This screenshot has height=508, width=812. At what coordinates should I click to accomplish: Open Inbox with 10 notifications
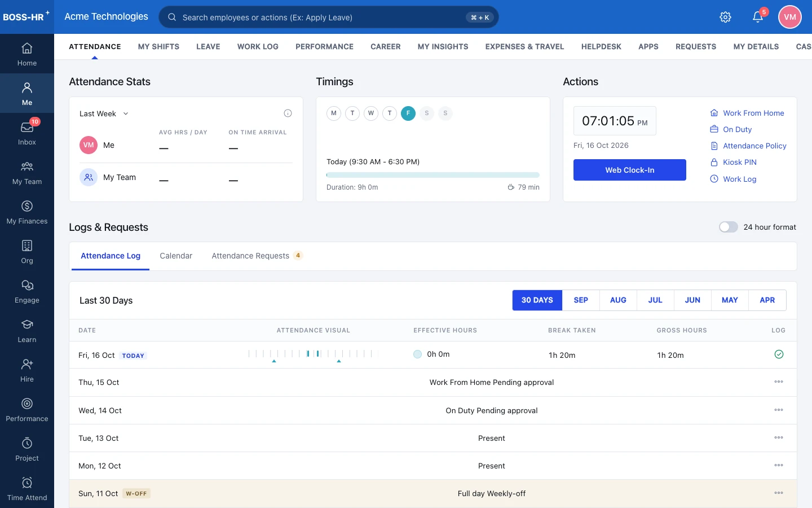[27, 133]
